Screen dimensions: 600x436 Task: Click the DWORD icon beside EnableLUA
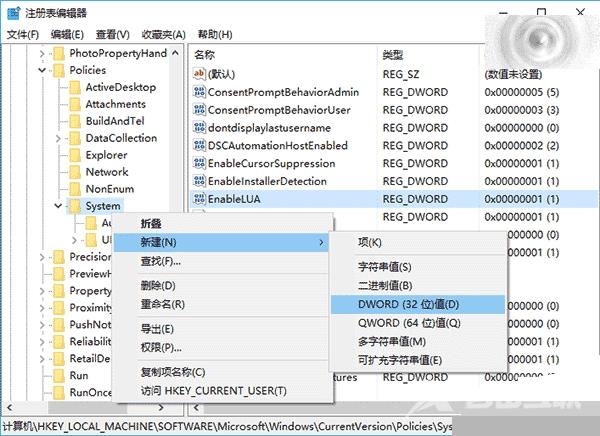(x=198, y=199)
